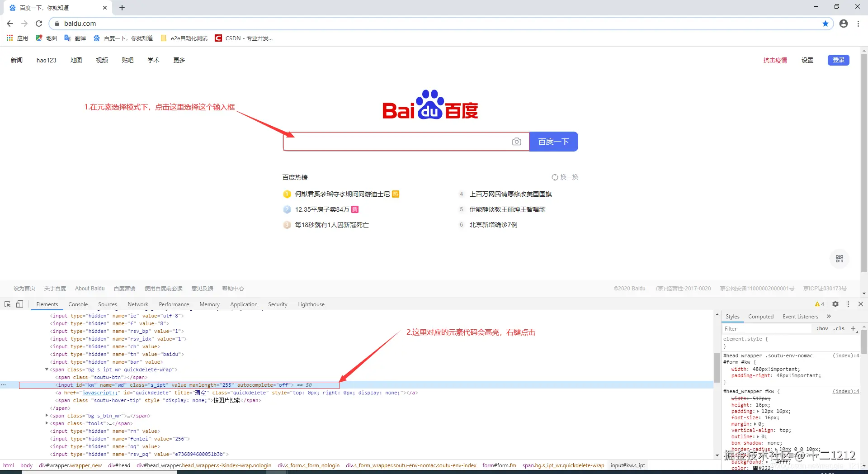Image resolution: width=868 pixels, height=474 pixels.
Task: Expand the span class tools node
Action: [47, 423]
